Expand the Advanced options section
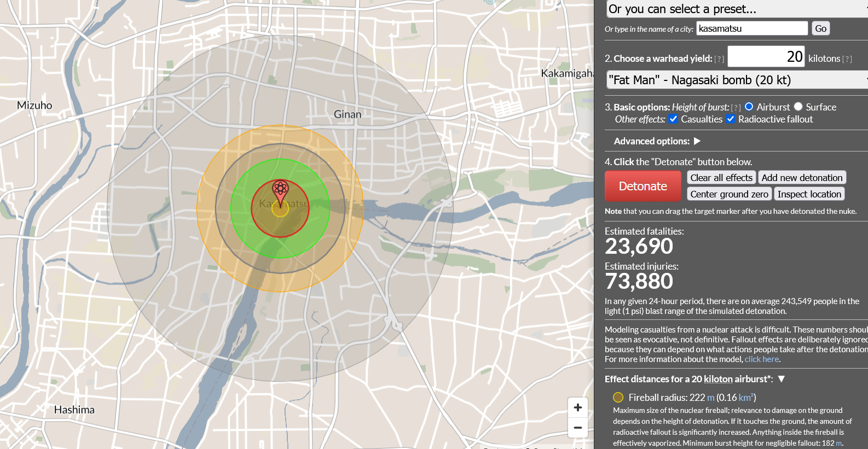 (x=697, y=141)
